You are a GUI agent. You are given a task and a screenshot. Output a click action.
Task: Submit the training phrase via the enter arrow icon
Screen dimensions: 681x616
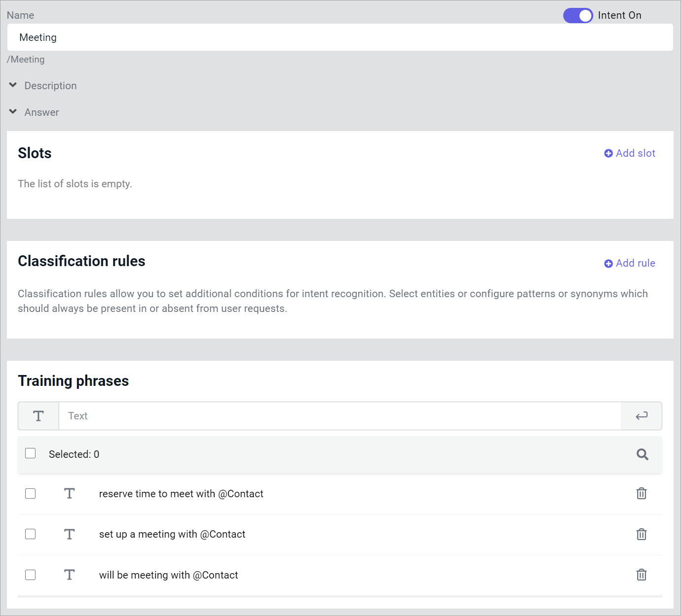pos(641,415)
